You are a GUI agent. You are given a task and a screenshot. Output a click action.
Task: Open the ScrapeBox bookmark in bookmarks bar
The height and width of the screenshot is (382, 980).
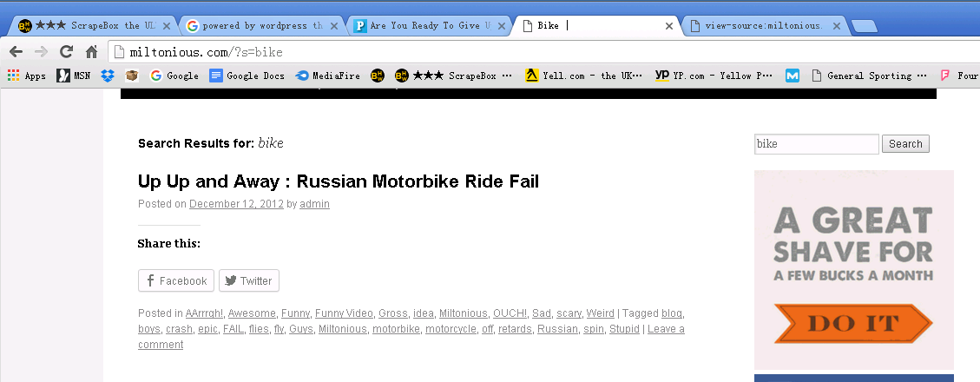coord(454,76)
